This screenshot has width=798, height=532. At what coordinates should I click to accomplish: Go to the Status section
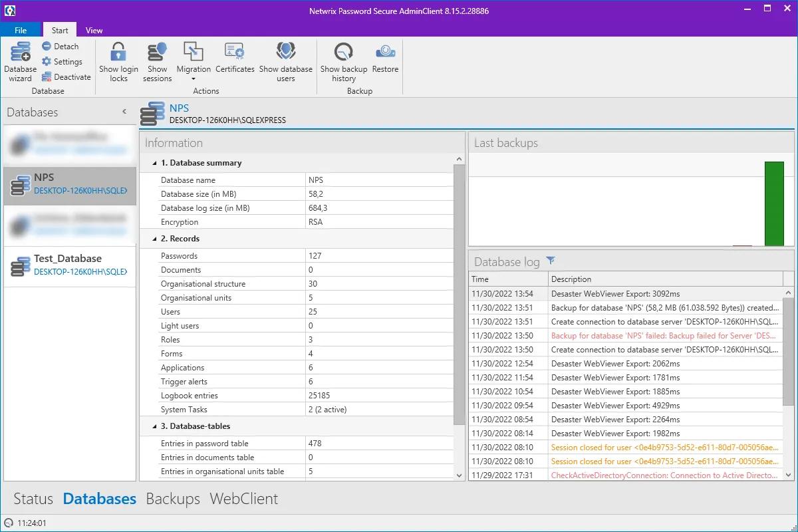coord(33,499)
